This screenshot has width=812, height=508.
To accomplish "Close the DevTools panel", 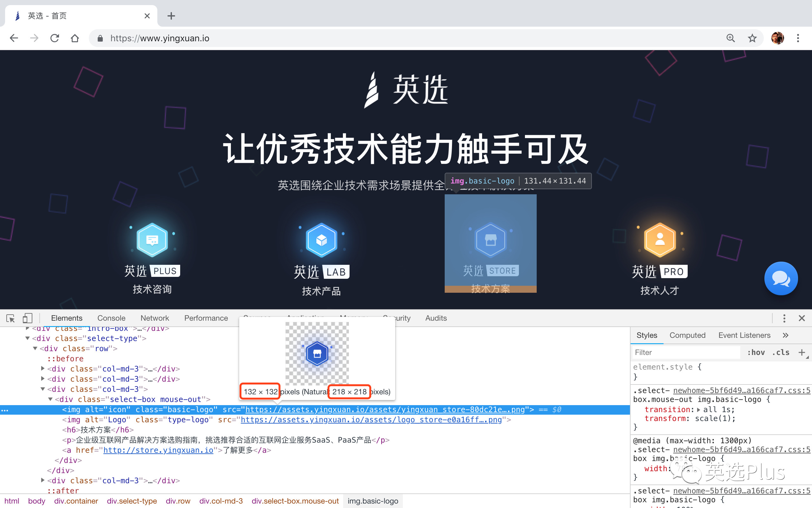I will (x=802, y=318).
